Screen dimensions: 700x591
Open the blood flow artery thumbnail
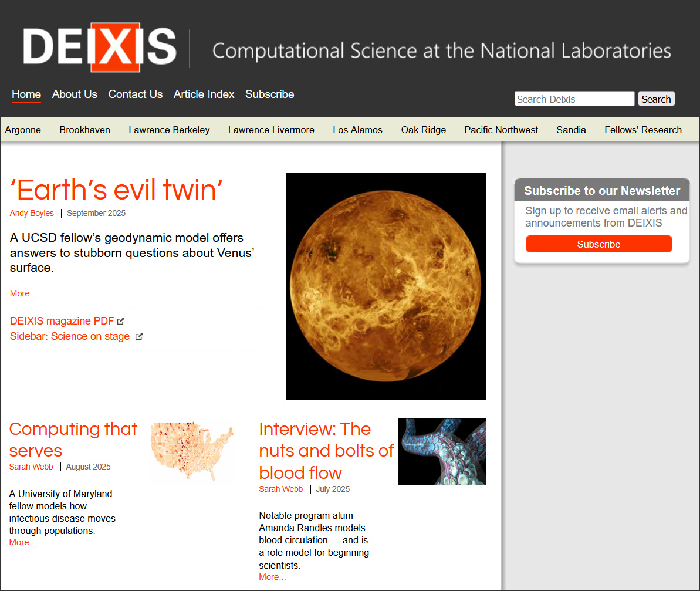click(442, 451)
